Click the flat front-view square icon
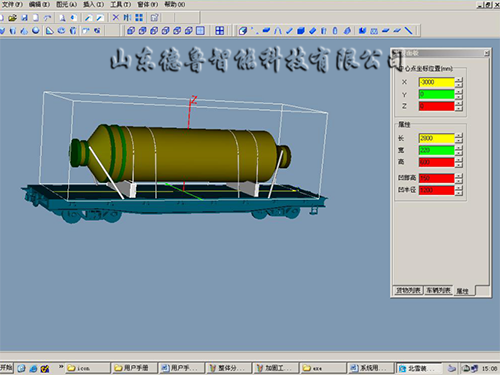500x375 pixels. coord(200,31)
